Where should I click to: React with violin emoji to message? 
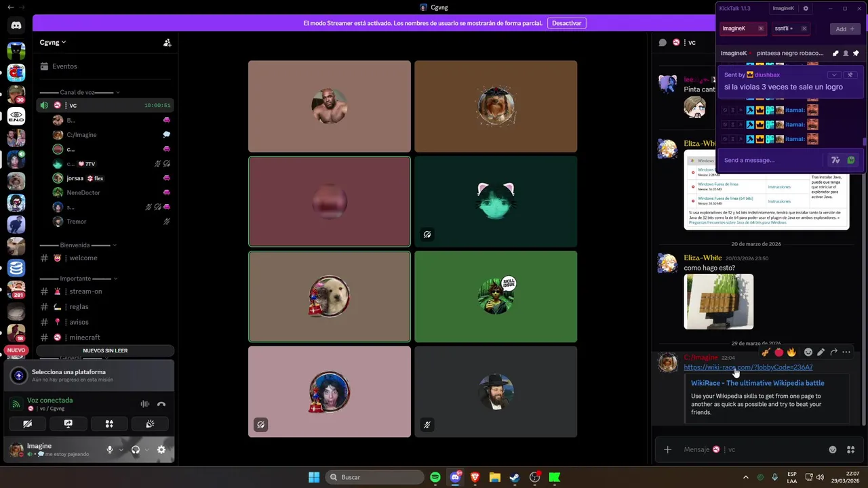766,352
